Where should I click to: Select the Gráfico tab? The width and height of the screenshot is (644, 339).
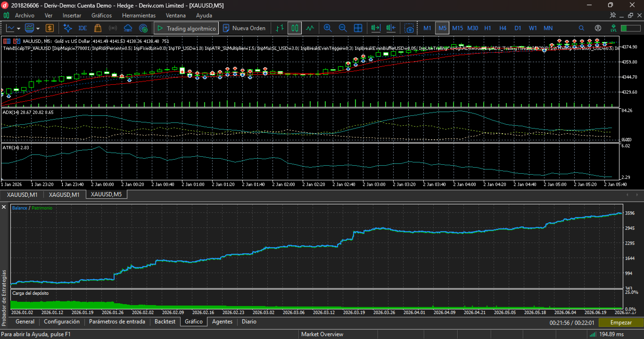[194, 322]
